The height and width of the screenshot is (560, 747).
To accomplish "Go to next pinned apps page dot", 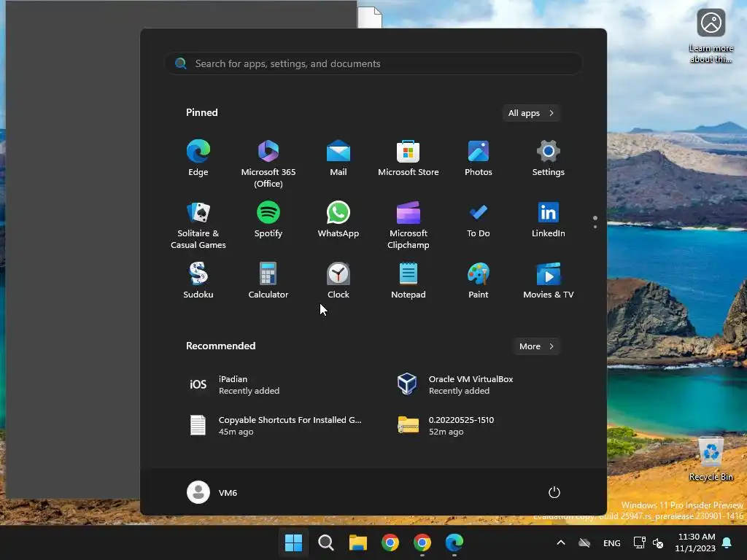I will click(x=595, y=227).
